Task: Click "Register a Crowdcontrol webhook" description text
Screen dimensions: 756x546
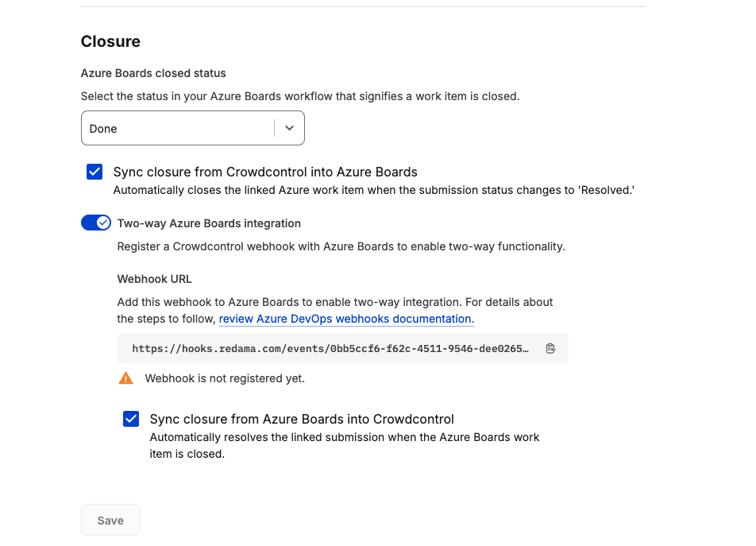Action: tap(341, 246)
